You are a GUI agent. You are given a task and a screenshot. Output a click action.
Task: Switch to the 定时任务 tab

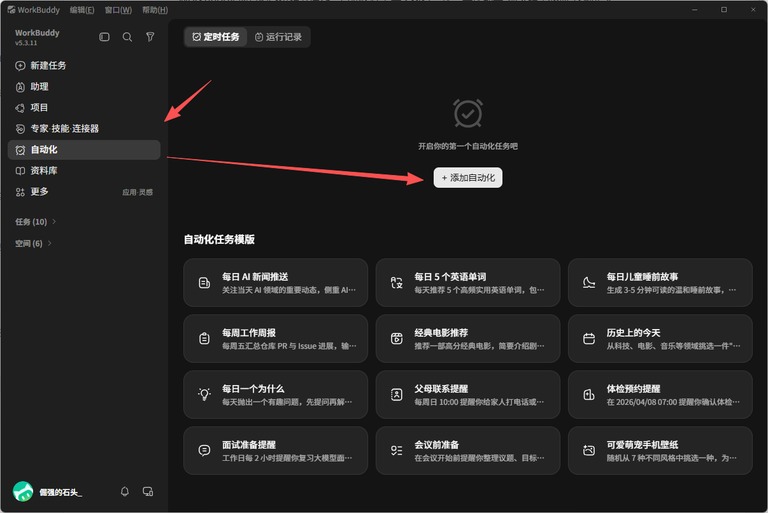point(216,37)
